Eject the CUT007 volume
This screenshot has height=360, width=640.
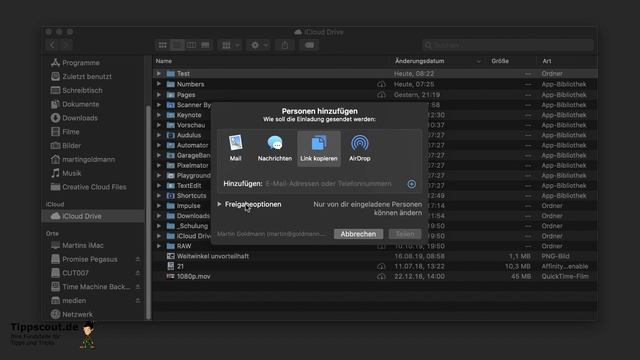click(138, 273)
